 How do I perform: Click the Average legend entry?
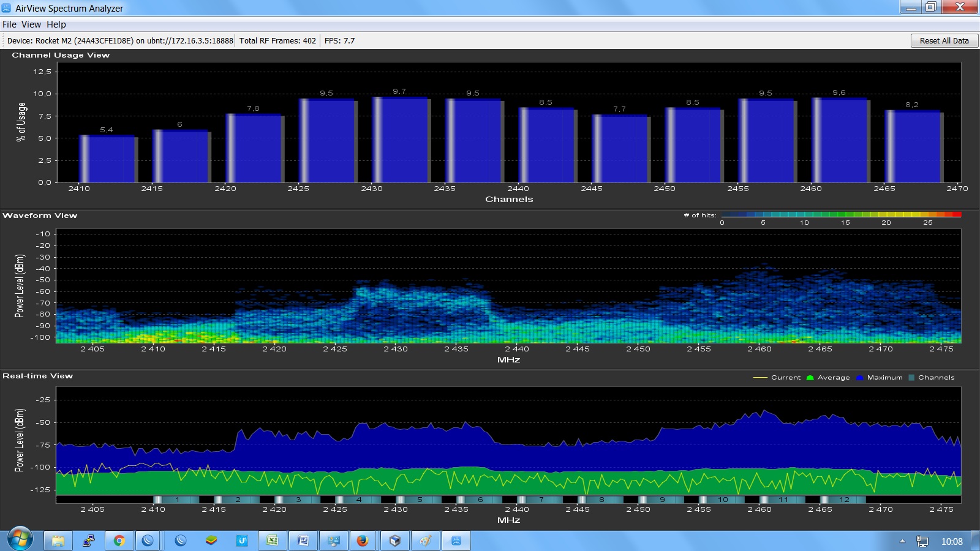coord(828,378)
